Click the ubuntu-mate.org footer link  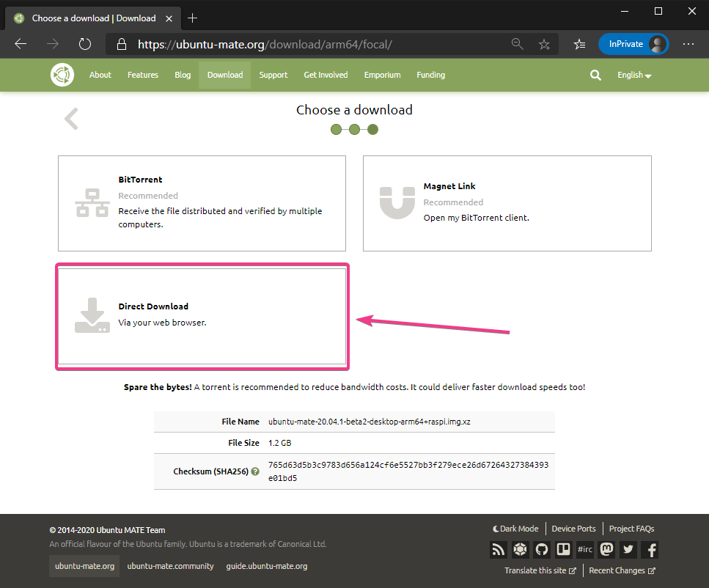pyautogui.click(x=84, y=566)
